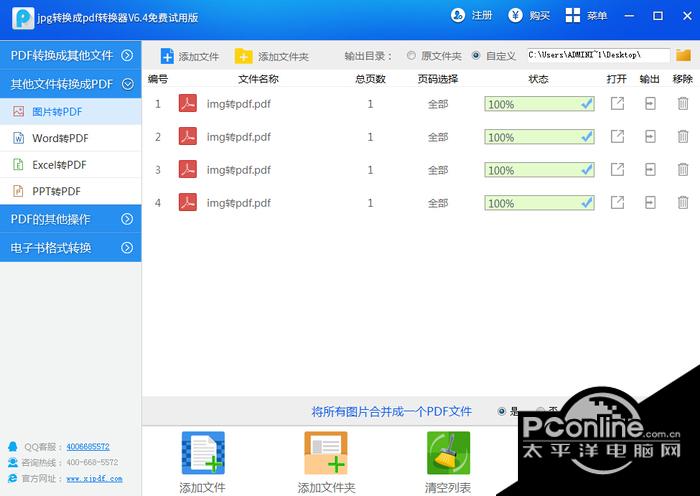Browse output directory with the folder icon
The width and height of the screenshot is (700, 496).
[683, 55]
